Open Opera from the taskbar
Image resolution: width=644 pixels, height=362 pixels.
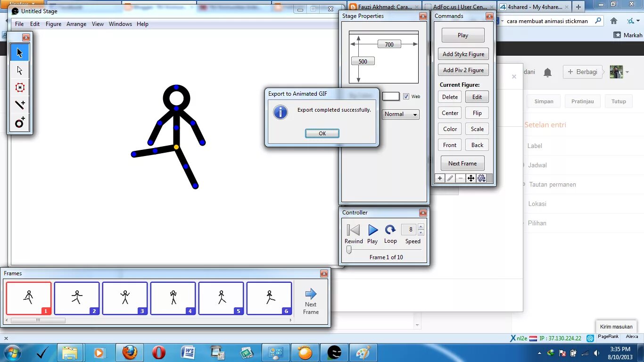159,352
